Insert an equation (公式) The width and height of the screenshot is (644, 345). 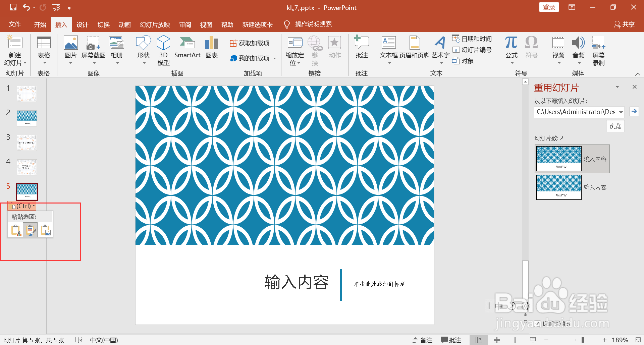512,50
